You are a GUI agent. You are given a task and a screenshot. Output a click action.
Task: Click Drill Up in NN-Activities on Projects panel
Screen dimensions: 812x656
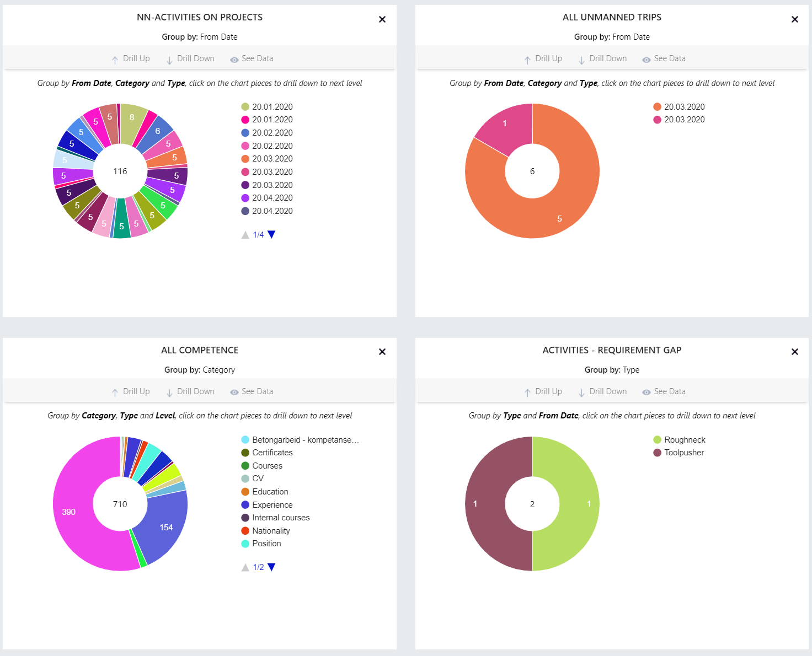click(131, 59)
